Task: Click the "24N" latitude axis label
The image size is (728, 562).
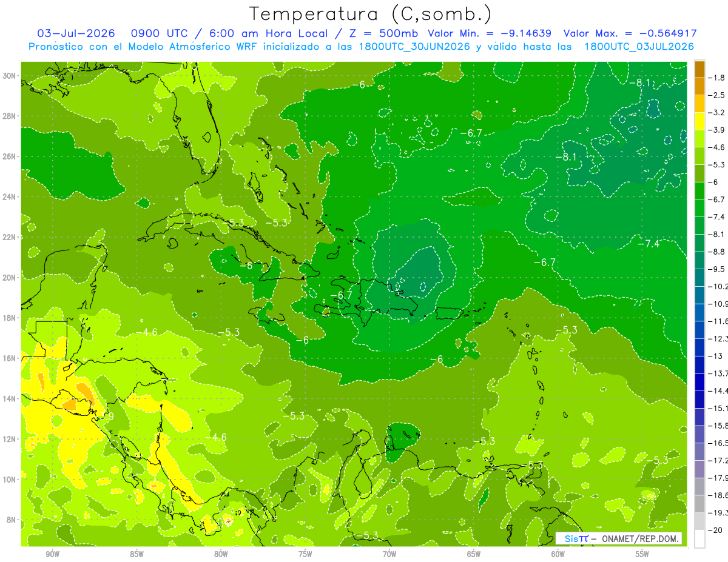Action: [x=9, y=196]
